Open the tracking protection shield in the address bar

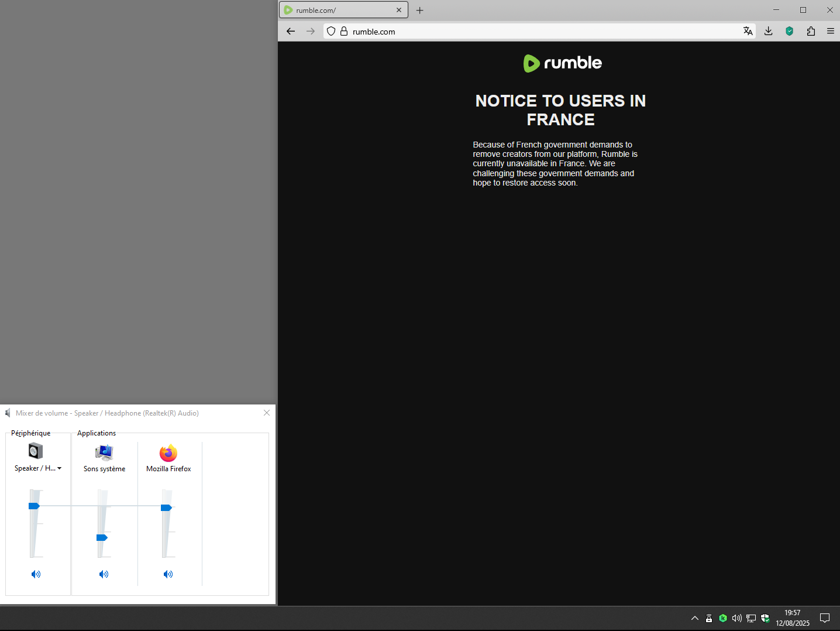pos(331,31)
